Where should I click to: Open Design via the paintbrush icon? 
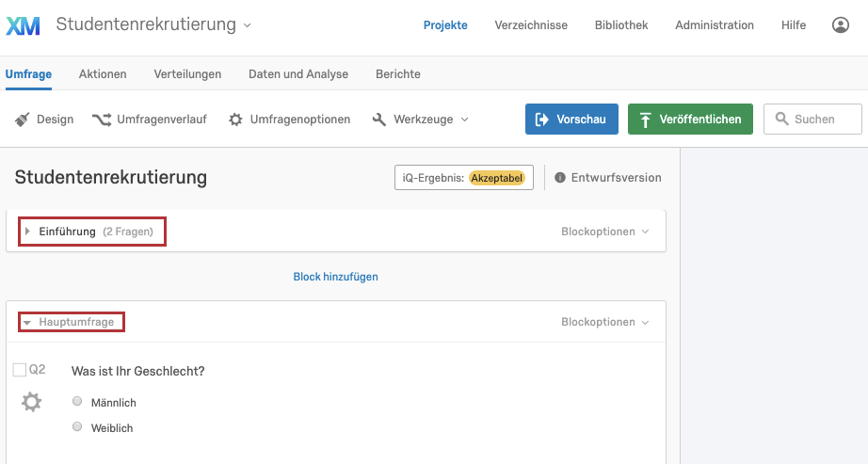(x=23, y=119)
